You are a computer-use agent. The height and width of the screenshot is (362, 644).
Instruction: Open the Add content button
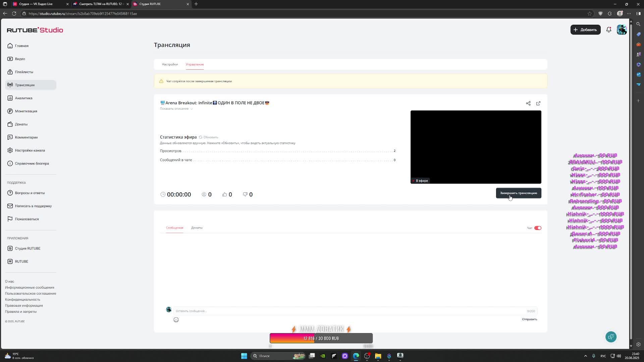pos(585,30)
